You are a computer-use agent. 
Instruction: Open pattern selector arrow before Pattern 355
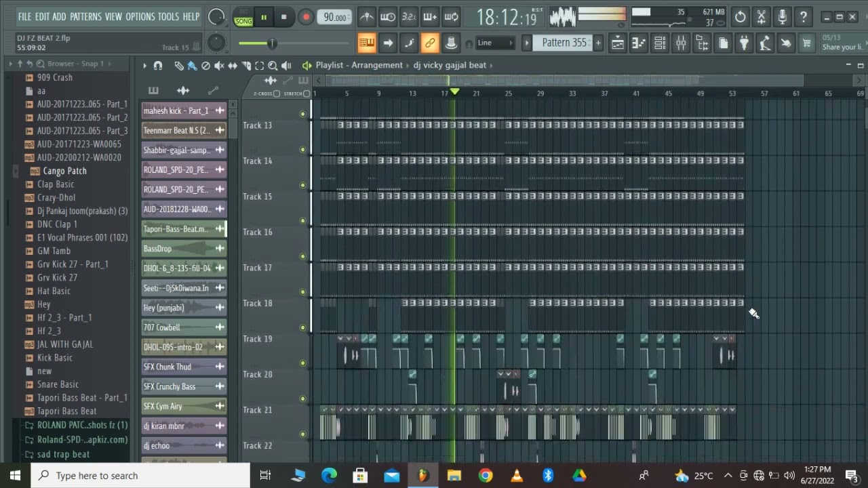pyautogui.click(x=527, y=43)
